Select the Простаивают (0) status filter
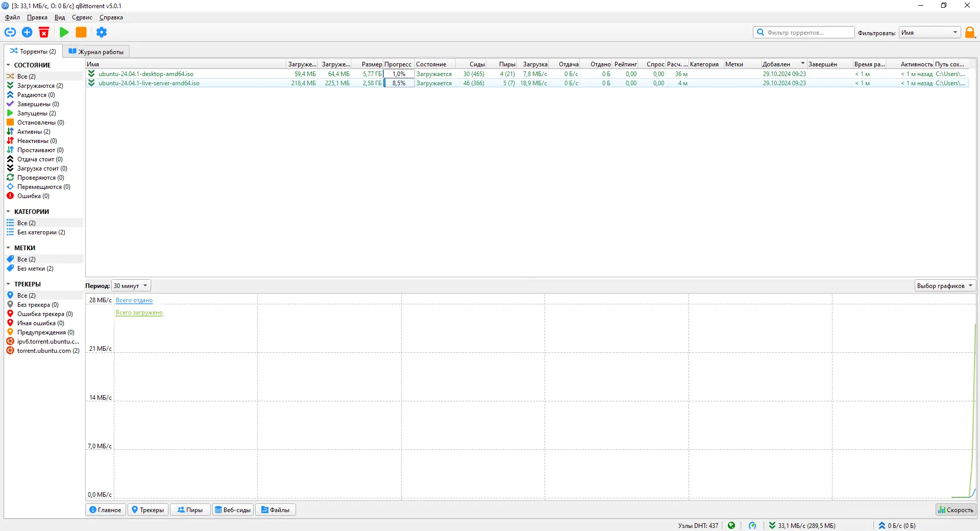The width and height of the screenshot is (980, 531). click(x=43, y=150)
